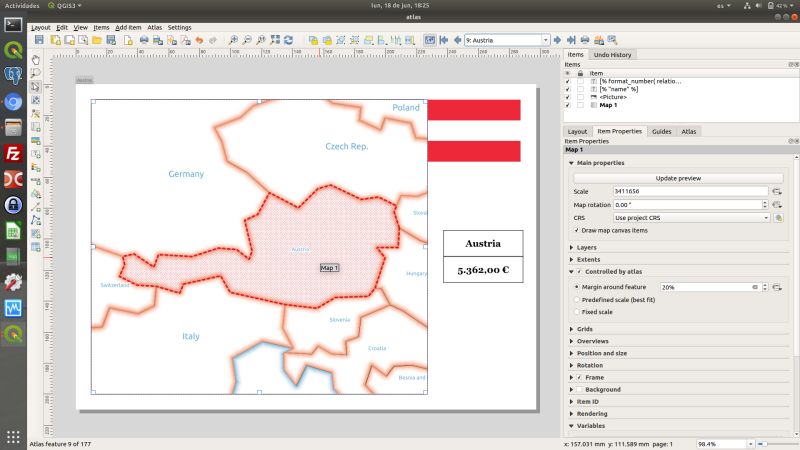Image resolution: width=800 pixels, height=450 pixels.
Task: Open the Settings menu
Action: coord(180,28)
